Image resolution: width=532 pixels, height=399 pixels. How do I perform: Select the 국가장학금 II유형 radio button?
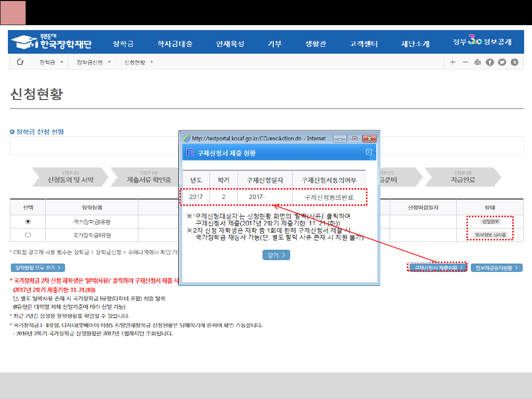(28, 235)
